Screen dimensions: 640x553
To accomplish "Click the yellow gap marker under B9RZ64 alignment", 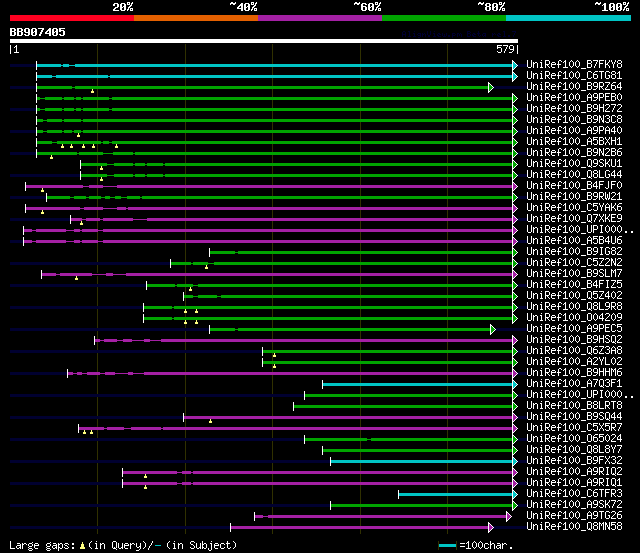I will 93,91.
